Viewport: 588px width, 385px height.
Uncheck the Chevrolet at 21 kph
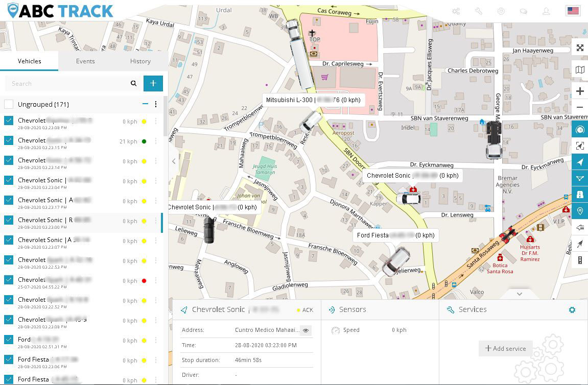9,140
